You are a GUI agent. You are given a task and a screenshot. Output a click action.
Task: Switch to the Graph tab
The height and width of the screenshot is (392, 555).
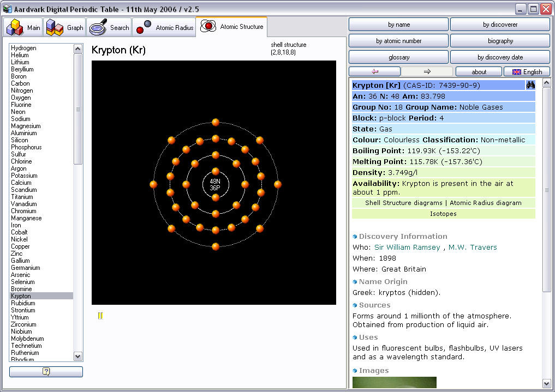(64, 27)
